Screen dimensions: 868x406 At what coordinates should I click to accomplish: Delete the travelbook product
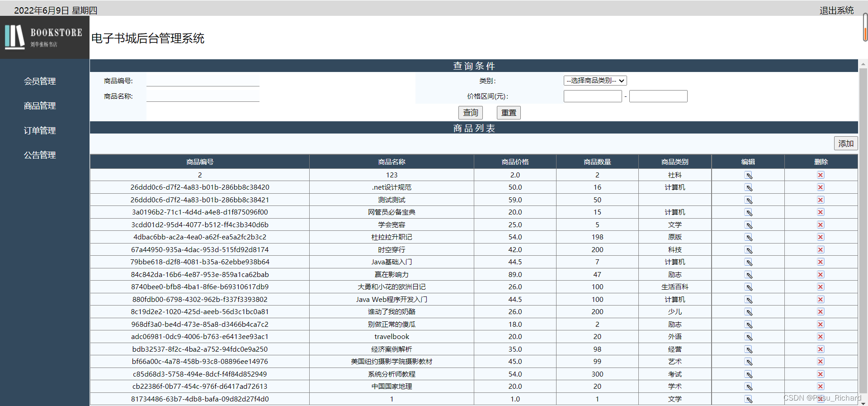tap(821, 337)
